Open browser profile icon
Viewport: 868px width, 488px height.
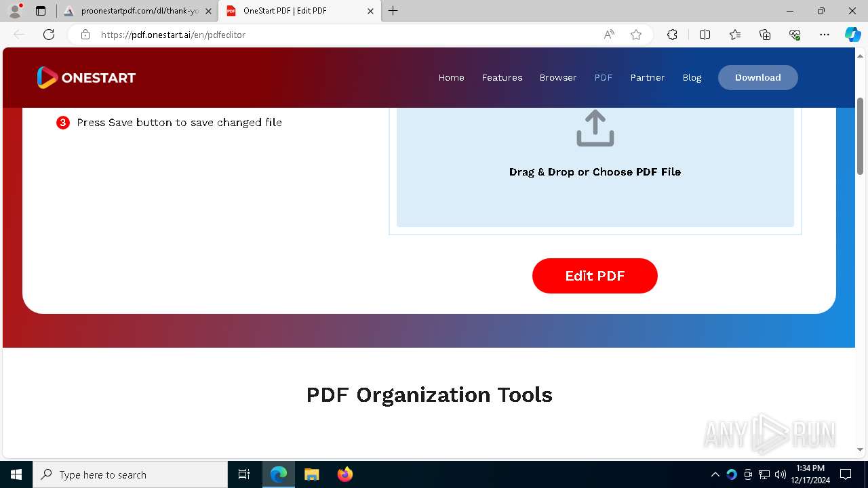click(14, 11)
